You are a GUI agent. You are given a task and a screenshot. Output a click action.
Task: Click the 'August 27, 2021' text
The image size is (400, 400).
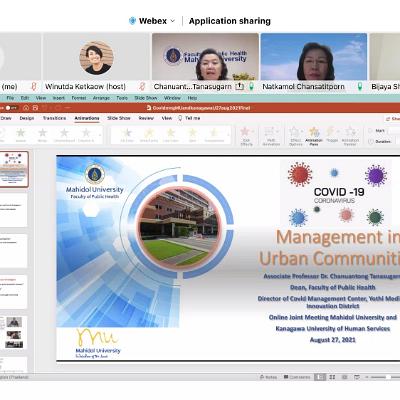(x=333, y=340)
